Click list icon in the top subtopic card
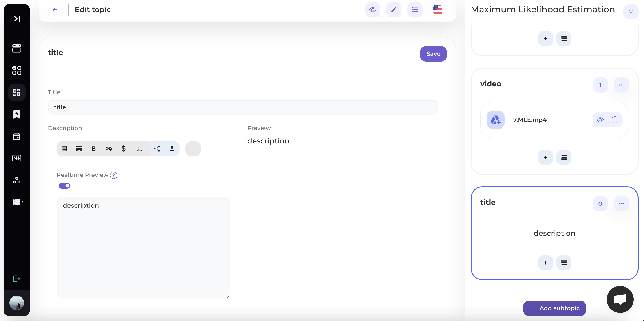Viewport: 644px width, 321px height. click(564, 38)
